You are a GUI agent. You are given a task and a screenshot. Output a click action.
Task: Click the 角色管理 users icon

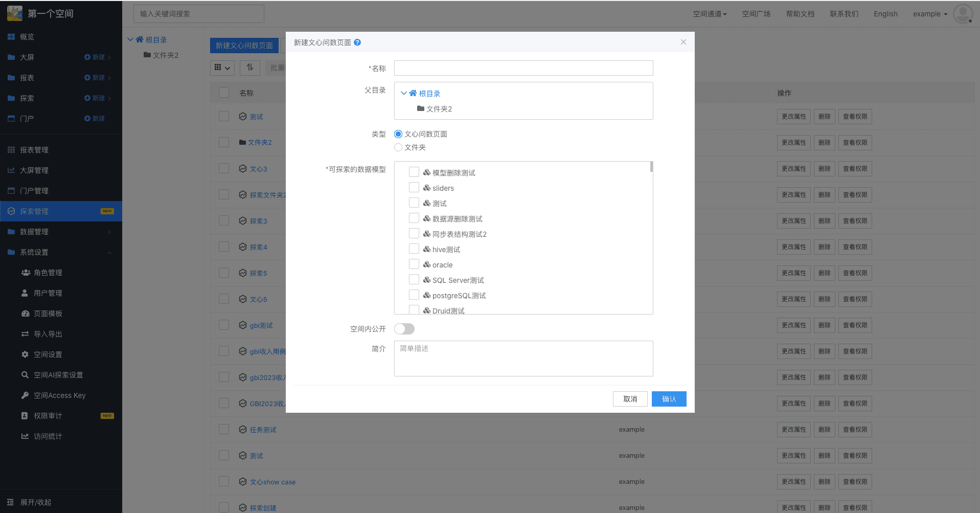[26, 273]
